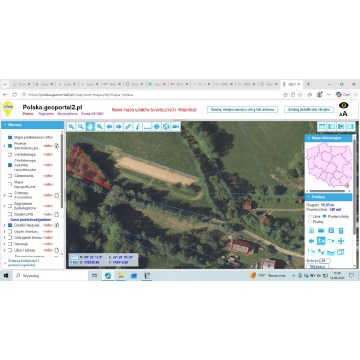Open File Explorer from the taskbar
The width and height of the screenshot is (360, 360).
121,276
